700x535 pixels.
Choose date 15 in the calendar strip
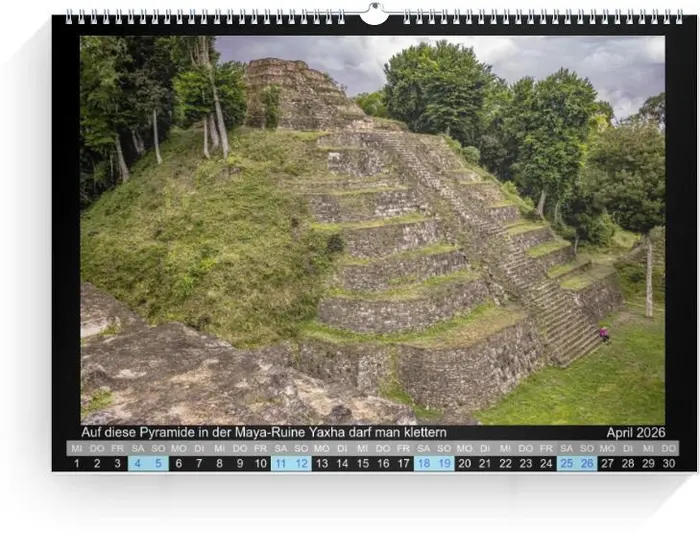[362, 464]
